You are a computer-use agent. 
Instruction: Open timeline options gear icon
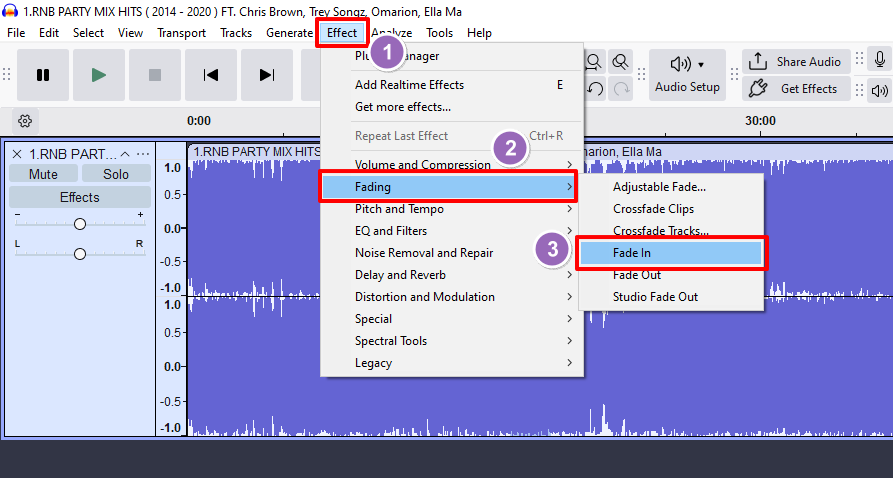point(25,121)
